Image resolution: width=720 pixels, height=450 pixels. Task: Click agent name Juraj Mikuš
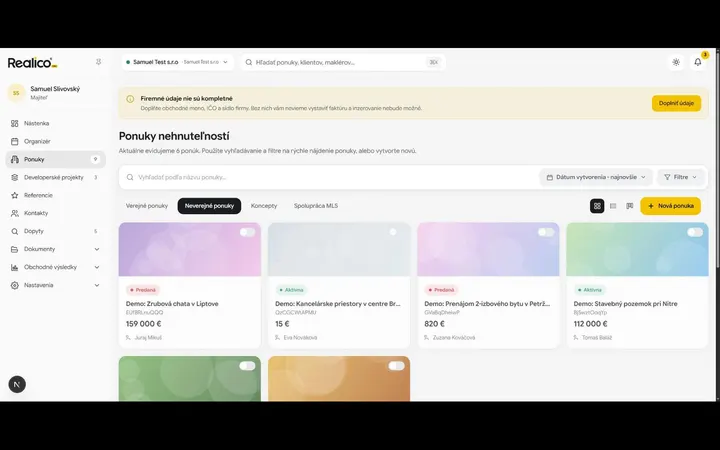click(148, 338)
